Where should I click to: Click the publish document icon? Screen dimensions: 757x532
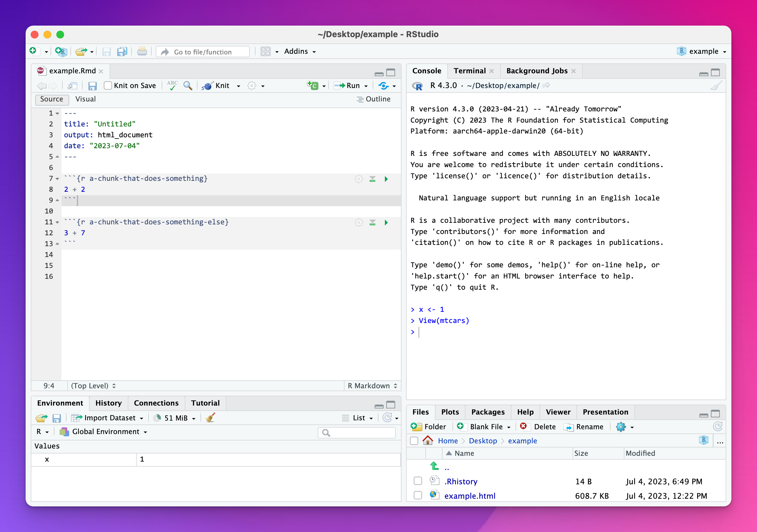click(x=383, y=86)
